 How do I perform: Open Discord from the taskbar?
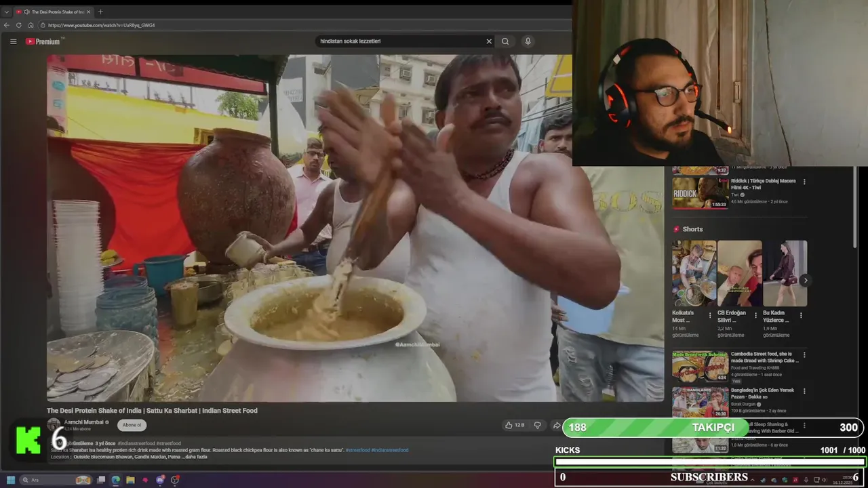point(160,480)
